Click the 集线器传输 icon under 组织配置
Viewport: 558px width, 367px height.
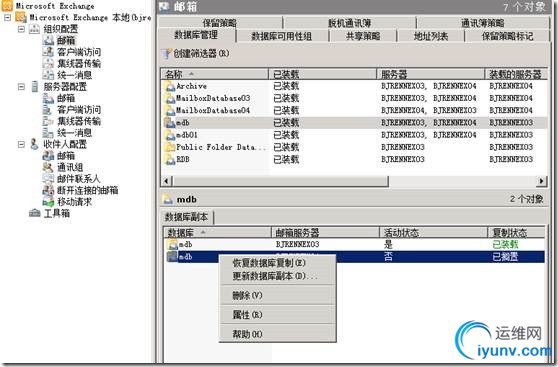pyautogui.click(x=48, y=63)
